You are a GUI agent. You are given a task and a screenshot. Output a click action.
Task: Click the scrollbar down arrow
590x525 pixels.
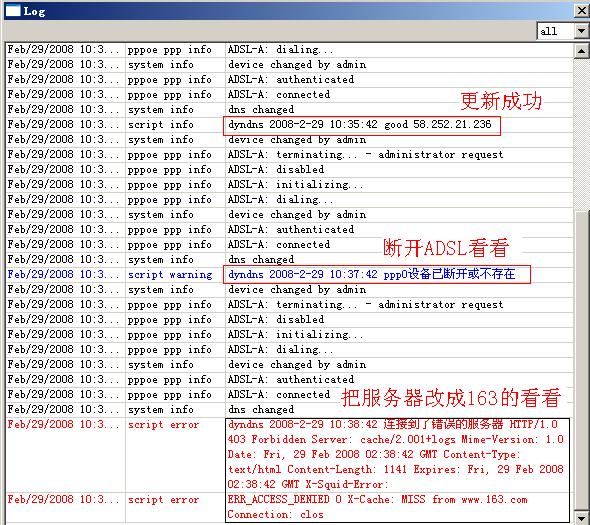581,516
